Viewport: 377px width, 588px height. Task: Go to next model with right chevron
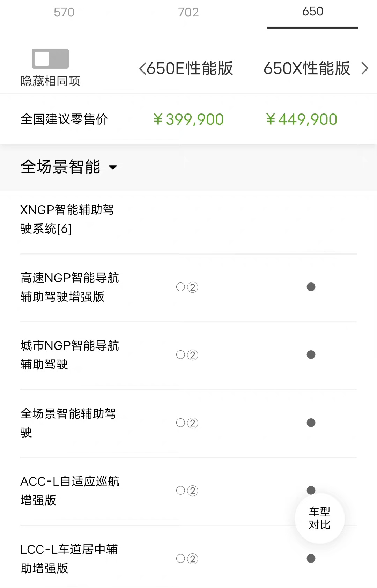coord(365,68)
